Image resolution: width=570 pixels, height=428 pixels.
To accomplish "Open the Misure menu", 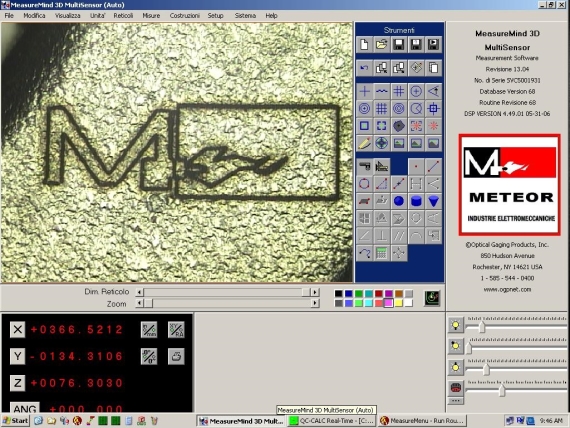I will [x=151, y=16].
